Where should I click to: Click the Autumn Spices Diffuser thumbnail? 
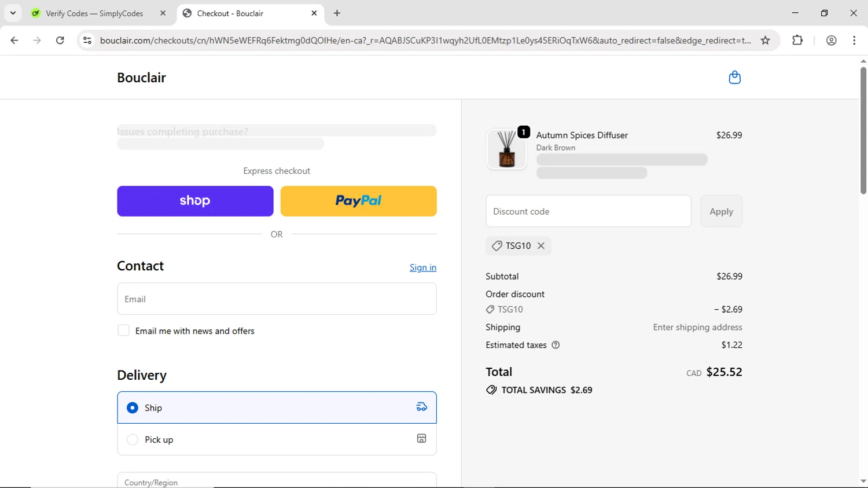506,149
